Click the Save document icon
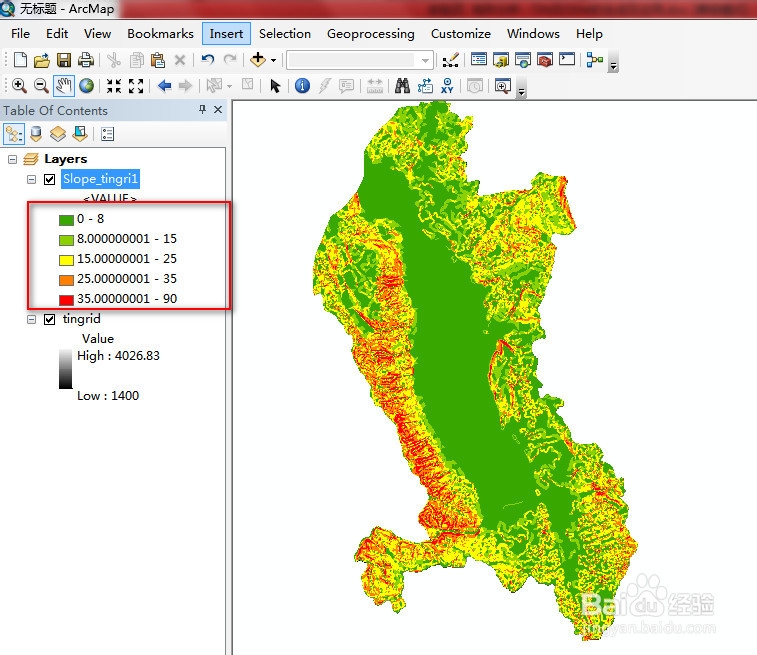The width and height of the screenshot is (757, 655). [64, 60]
